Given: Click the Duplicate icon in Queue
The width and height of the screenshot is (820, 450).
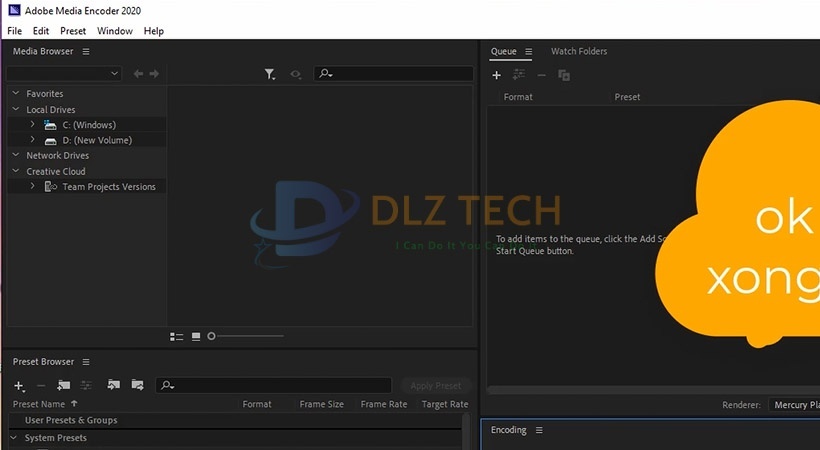Looking at the screenshot, I should (x=564, y=75).
